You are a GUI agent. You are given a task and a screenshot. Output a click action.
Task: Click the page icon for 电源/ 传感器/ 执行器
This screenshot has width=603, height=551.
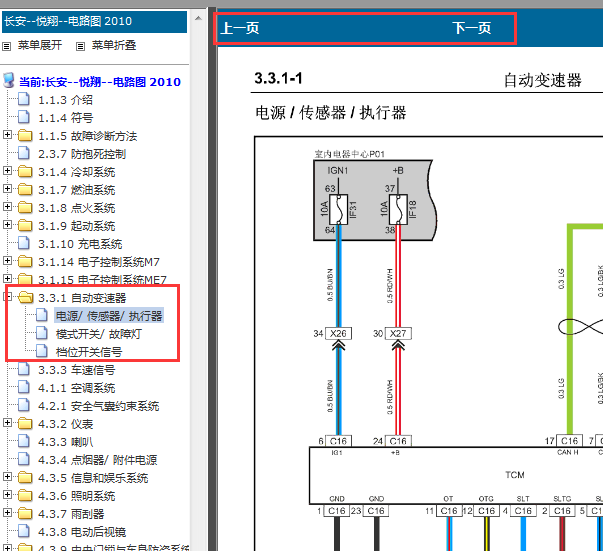(x=42, y=315)
